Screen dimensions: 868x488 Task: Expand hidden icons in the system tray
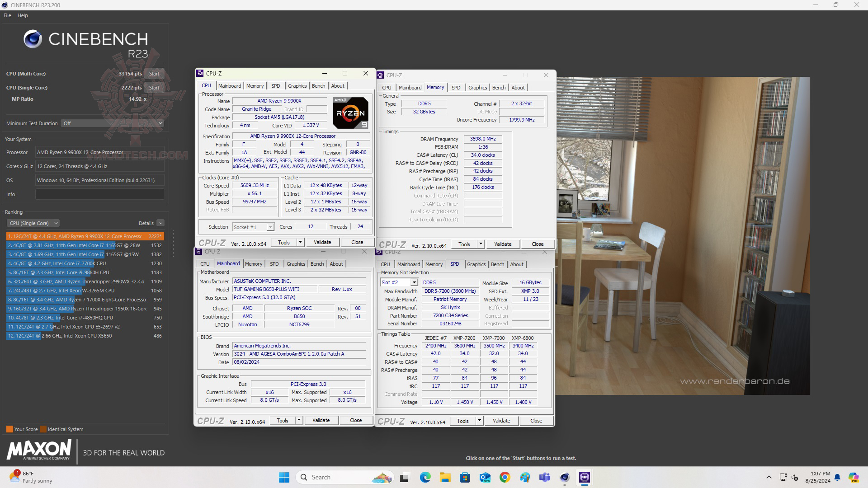[769, 477]
